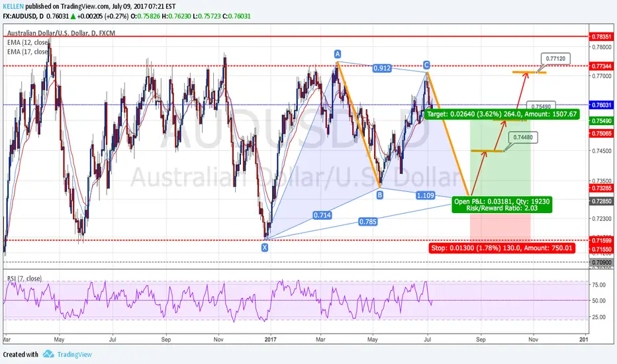Select the 0.785 ratio label
617x364 pixels.
click(x=368, y=222)
